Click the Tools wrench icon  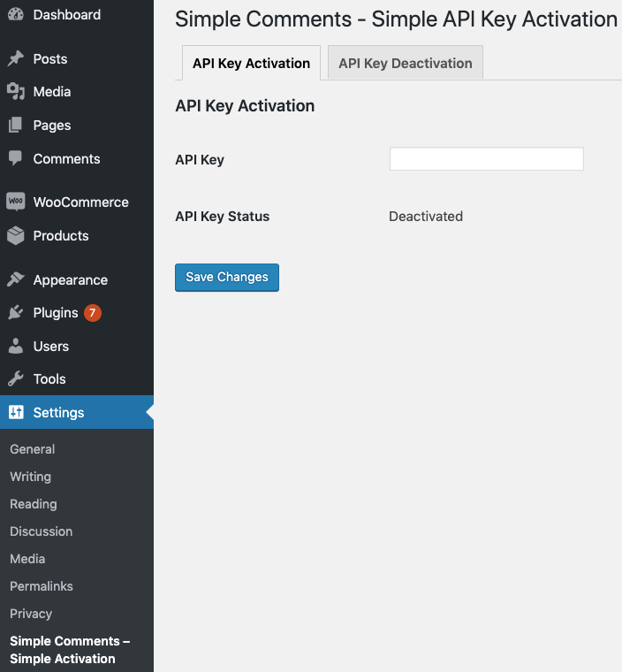16,378
